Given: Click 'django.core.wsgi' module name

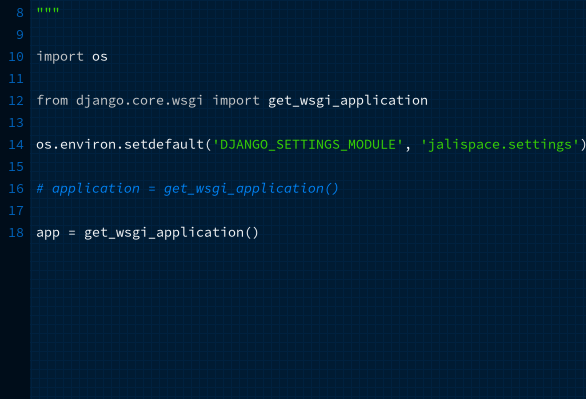Looking at the screenshot, I should coord(139,101).
